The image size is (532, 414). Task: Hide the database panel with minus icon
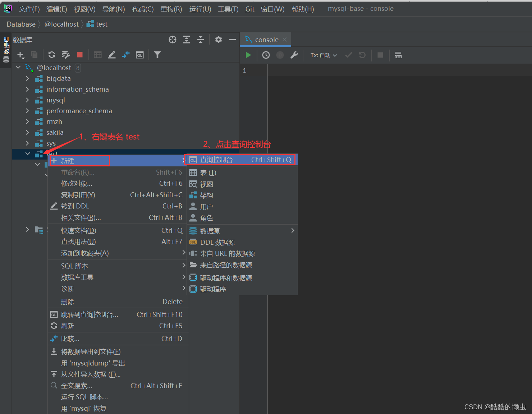tap(233, 40)
